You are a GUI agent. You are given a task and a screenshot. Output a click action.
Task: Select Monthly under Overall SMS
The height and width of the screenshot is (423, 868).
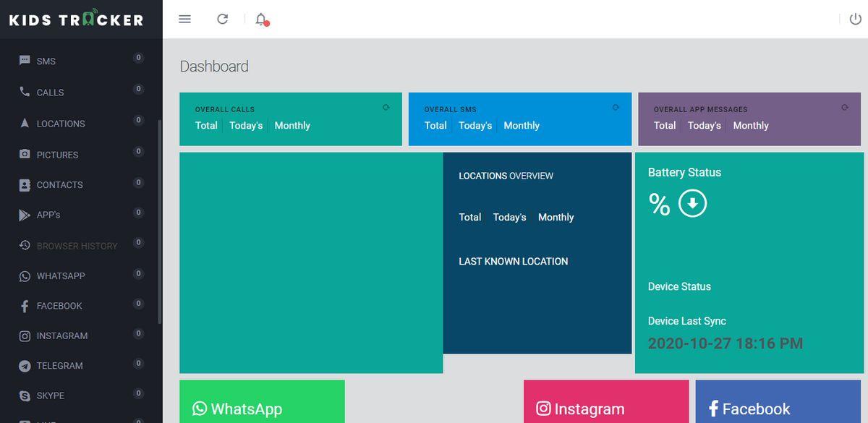click(522, 125)
